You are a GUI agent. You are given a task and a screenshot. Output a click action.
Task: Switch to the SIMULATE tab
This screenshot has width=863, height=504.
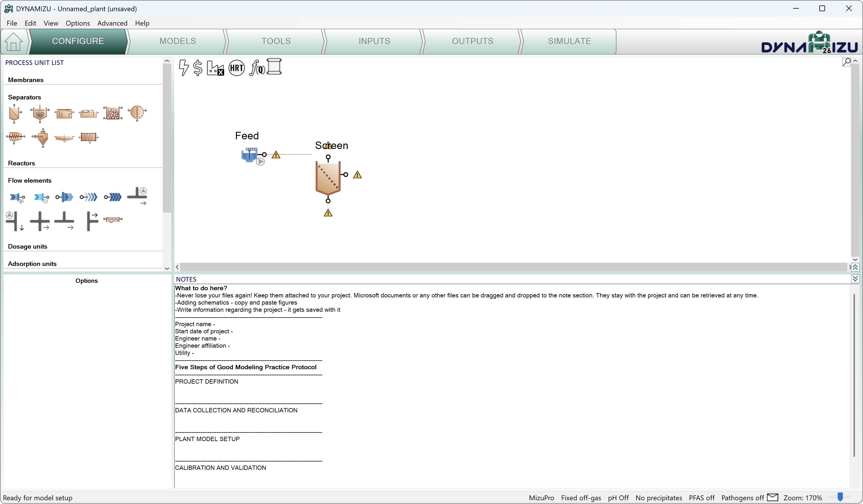click(569, 41)
